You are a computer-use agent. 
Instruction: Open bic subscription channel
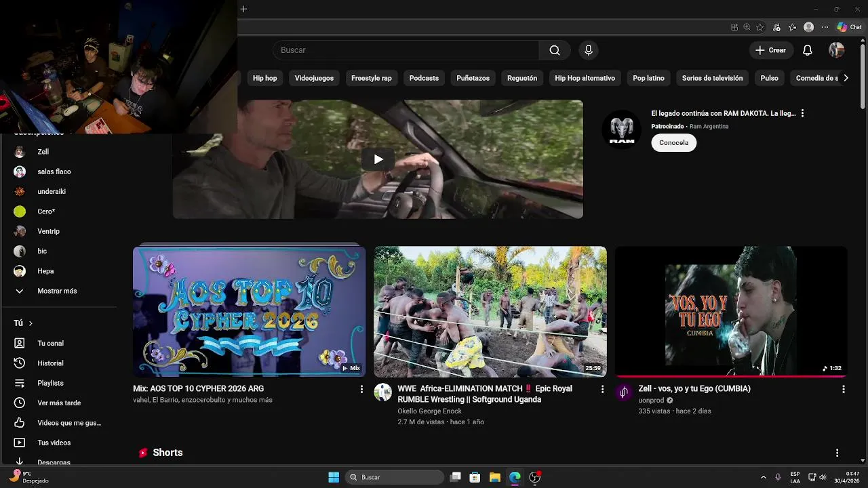(x=58, y=251)
